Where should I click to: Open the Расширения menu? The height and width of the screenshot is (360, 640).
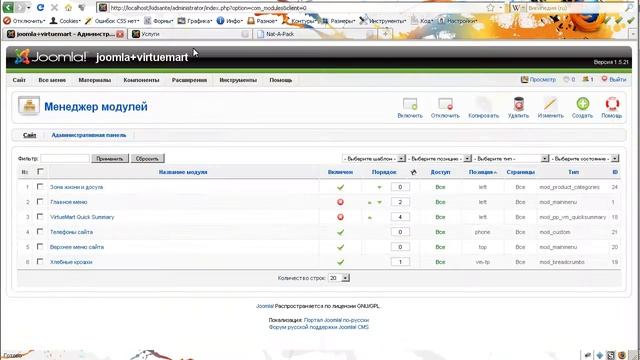(x=189, y=80)
